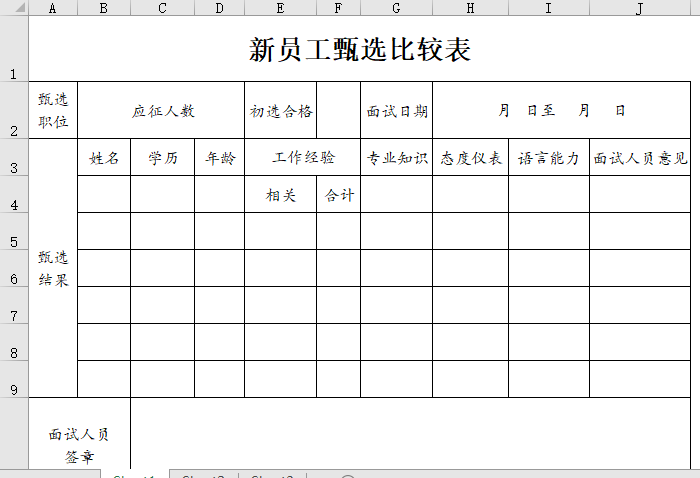The width and height of the screenshot is (700, 478).
Task: Click the 面试人员意见 cell
Action: 640,158
